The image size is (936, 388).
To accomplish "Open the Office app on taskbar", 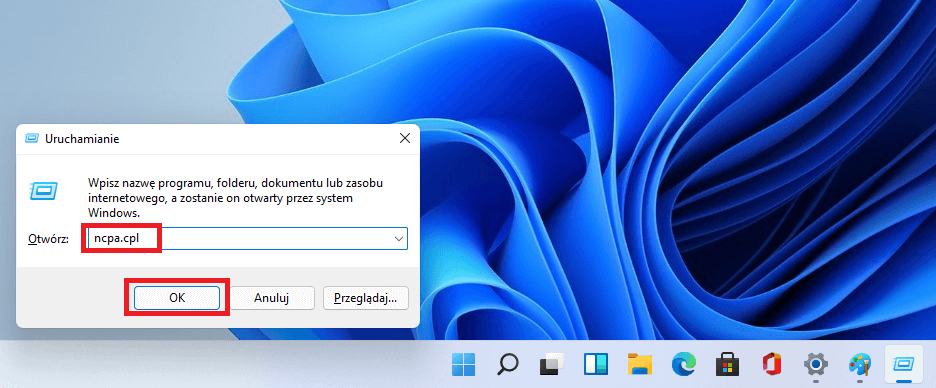I will coord(771,364).
